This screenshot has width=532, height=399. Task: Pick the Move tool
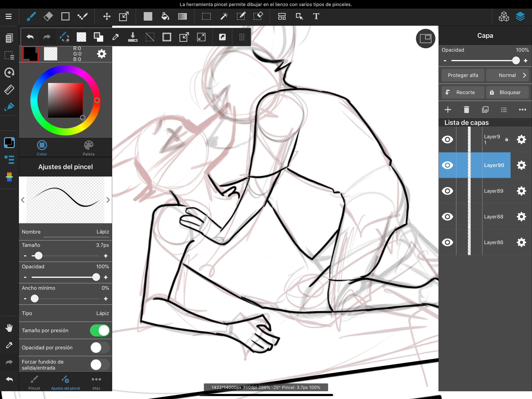pos(107,16)
